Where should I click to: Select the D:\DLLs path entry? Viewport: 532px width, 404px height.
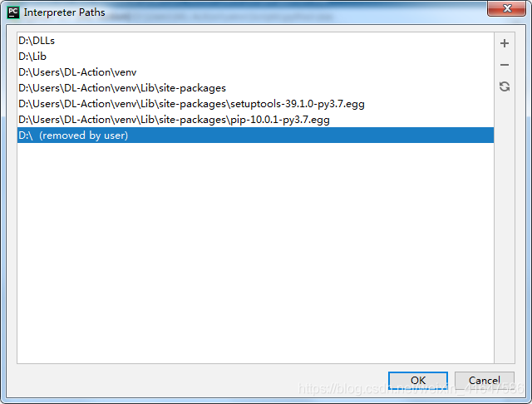37,40
